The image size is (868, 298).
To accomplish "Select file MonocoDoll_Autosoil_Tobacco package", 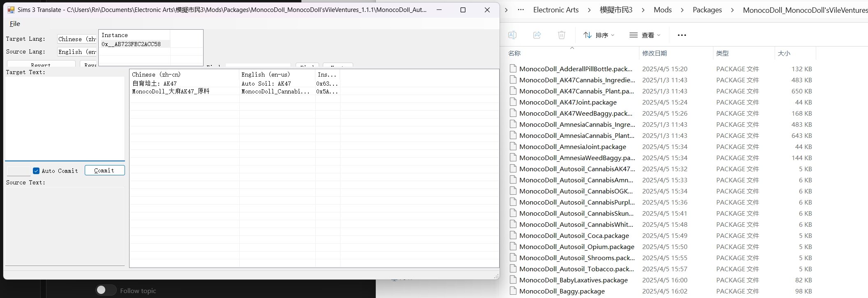I will coord(576,269).
